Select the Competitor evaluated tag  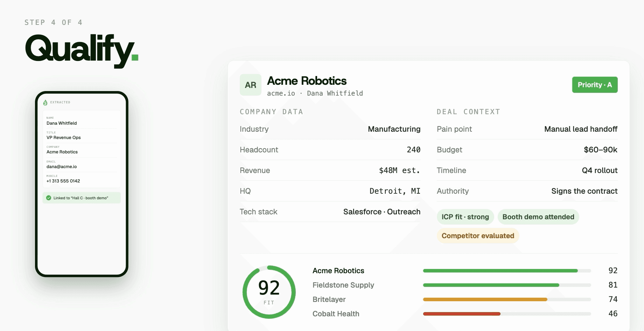point(478,236)
